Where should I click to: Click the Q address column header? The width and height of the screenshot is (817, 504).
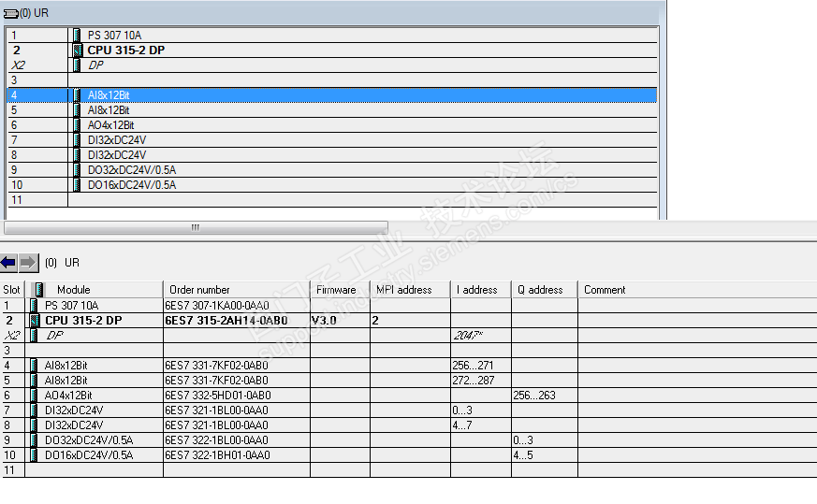click(545, 290)
